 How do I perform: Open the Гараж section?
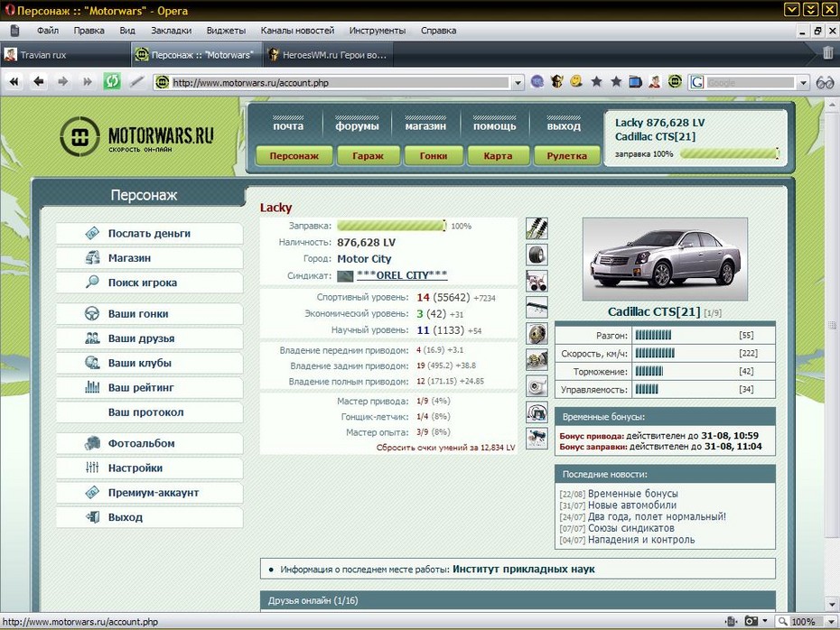[x=368, y=156]
